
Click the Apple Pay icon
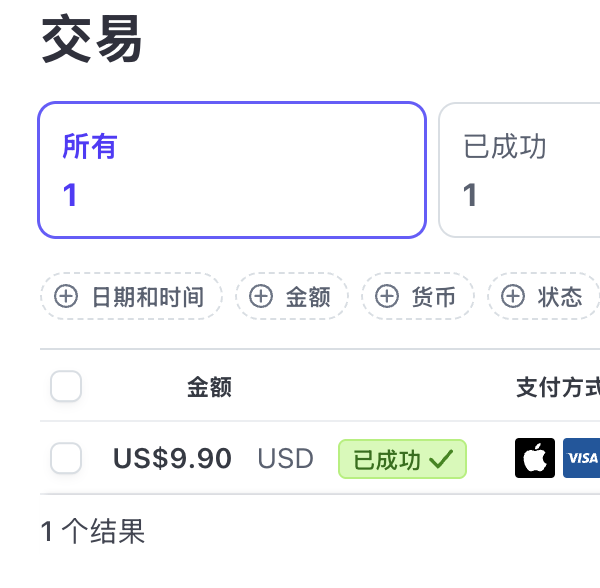[x=535, y=458]
